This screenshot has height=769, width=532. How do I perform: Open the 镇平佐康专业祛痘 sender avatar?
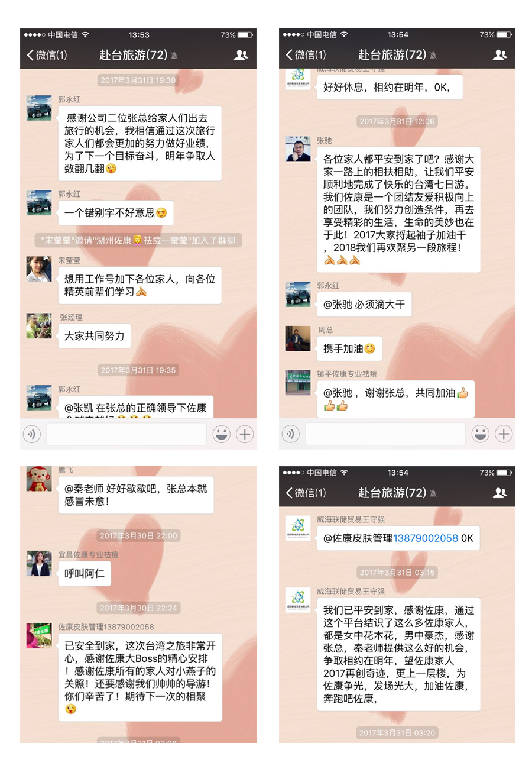pyautogui.click(x=298, y=383)
